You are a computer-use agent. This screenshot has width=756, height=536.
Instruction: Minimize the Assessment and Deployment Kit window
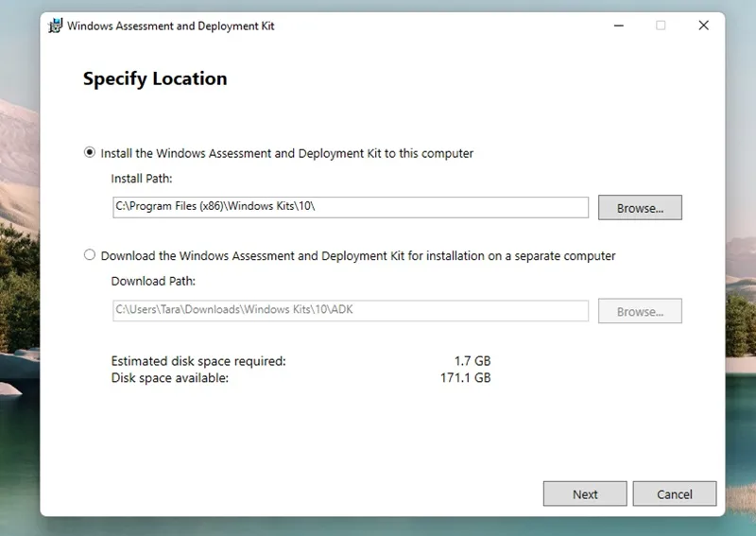coord(619,26)
